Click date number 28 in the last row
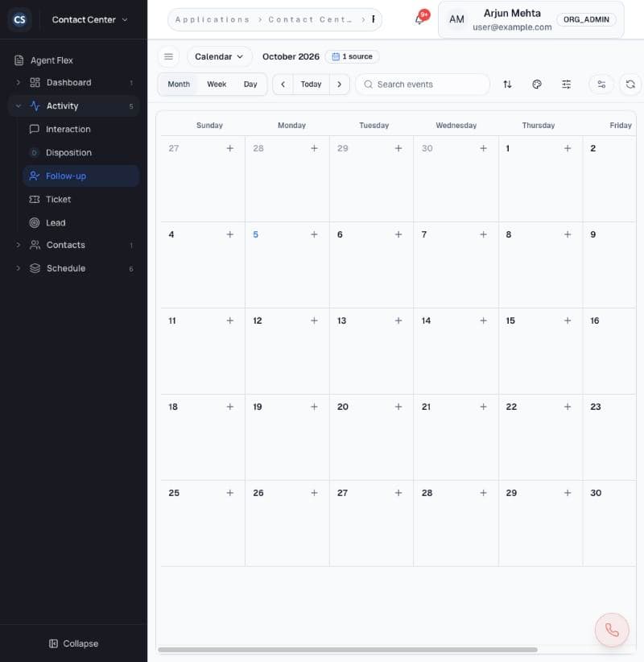The width and height of the screenshot is (644, 662). click(x=427, y=493)
